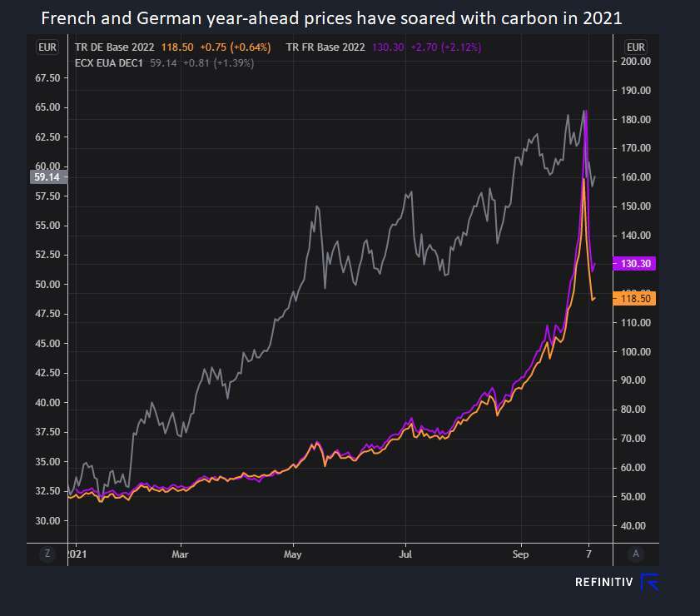The height and width of the screenshot is (616, 700).
Task: Click the Z timezone button below the chart
Action: [47, 553]
